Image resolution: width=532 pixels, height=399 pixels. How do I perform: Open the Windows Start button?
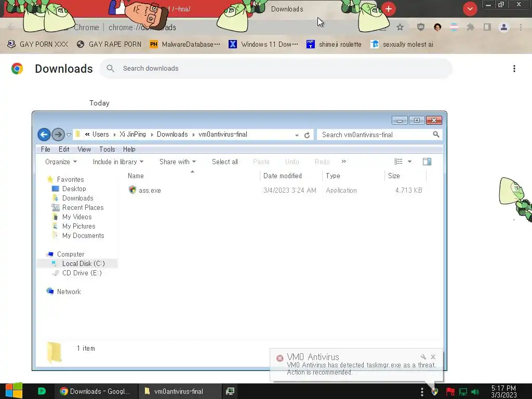pos(14,391)
